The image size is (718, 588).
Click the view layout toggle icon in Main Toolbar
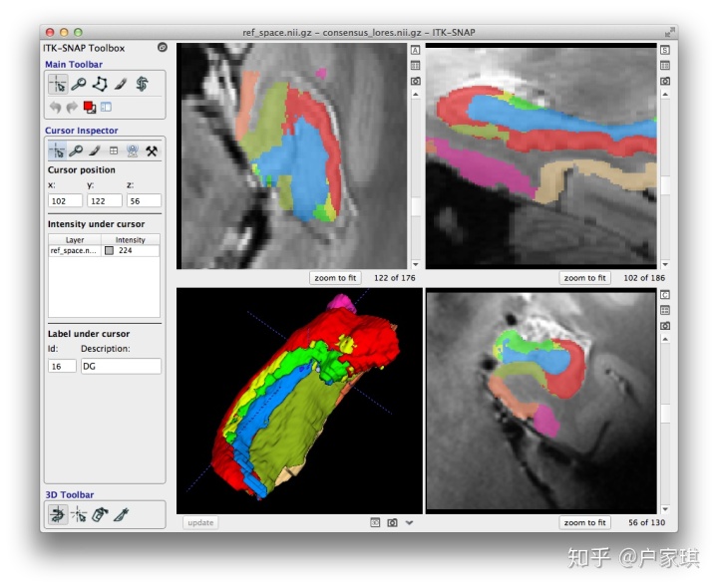(x=107, y=107)
